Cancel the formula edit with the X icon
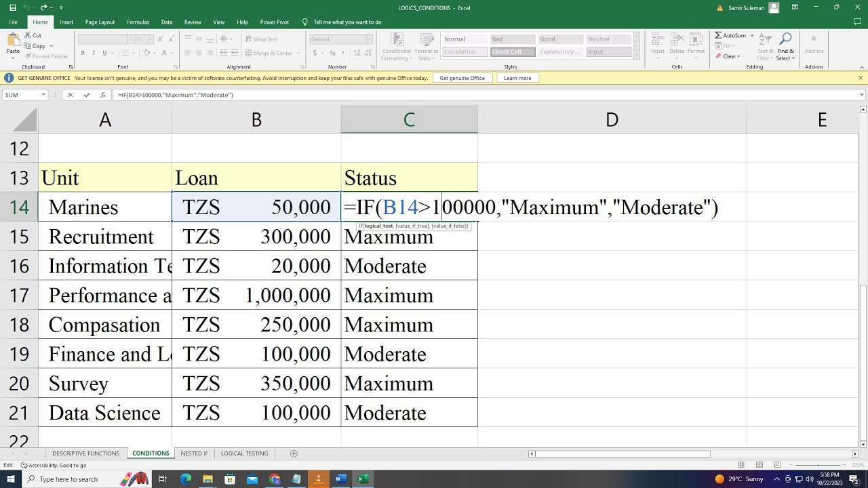 [x=70, y=95]
